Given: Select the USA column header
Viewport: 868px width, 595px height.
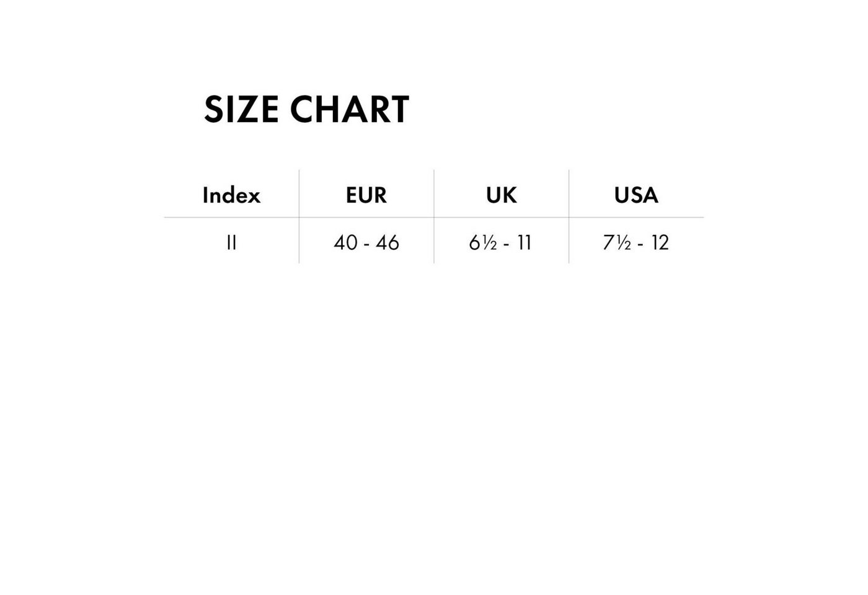Looking at the screenshot, I should (636, 195).
